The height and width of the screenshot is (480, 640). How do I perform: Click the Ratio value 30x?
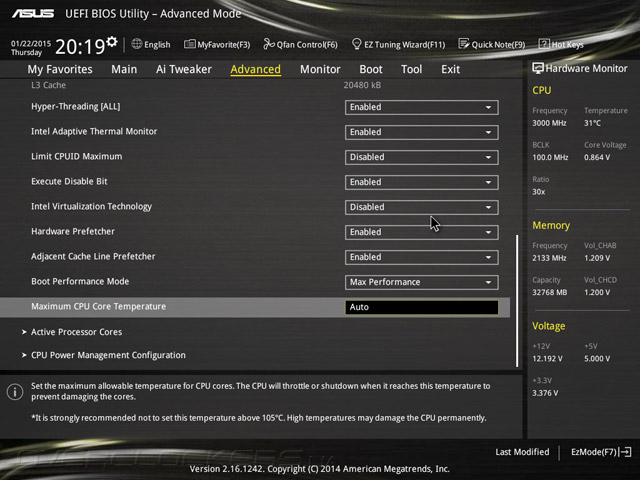click(538, 191)
